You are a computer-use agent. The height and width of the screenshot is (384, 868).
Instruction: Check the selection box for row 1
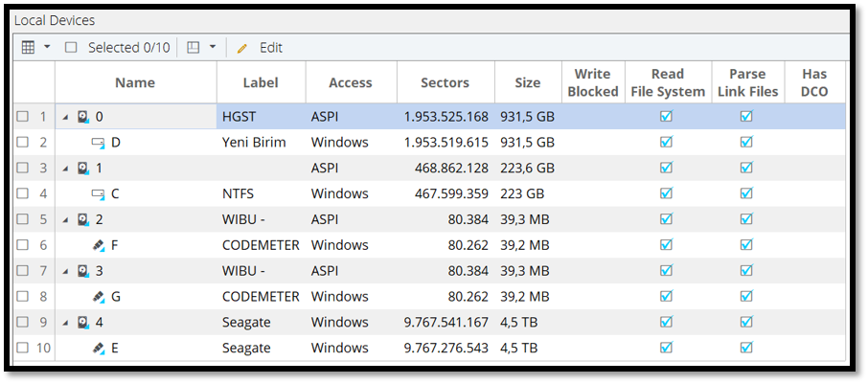(x=22, y=117)
